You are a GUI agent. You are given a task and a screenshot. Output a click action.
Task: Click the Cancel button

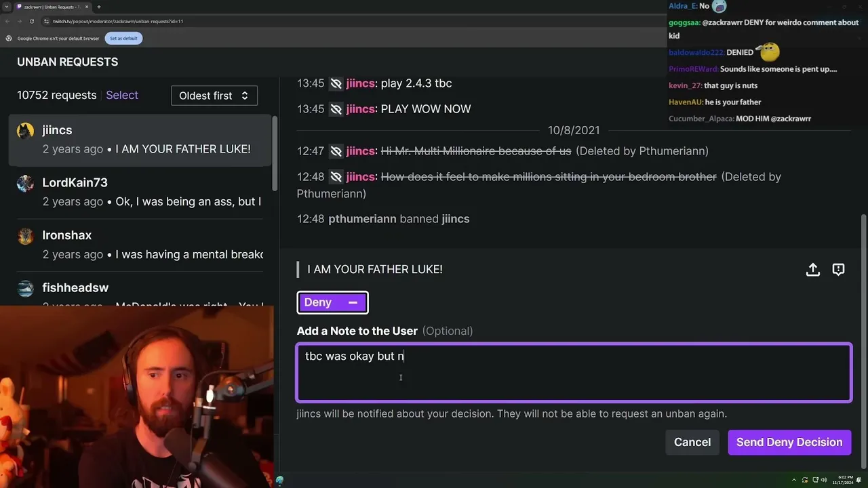pos(692,442)
